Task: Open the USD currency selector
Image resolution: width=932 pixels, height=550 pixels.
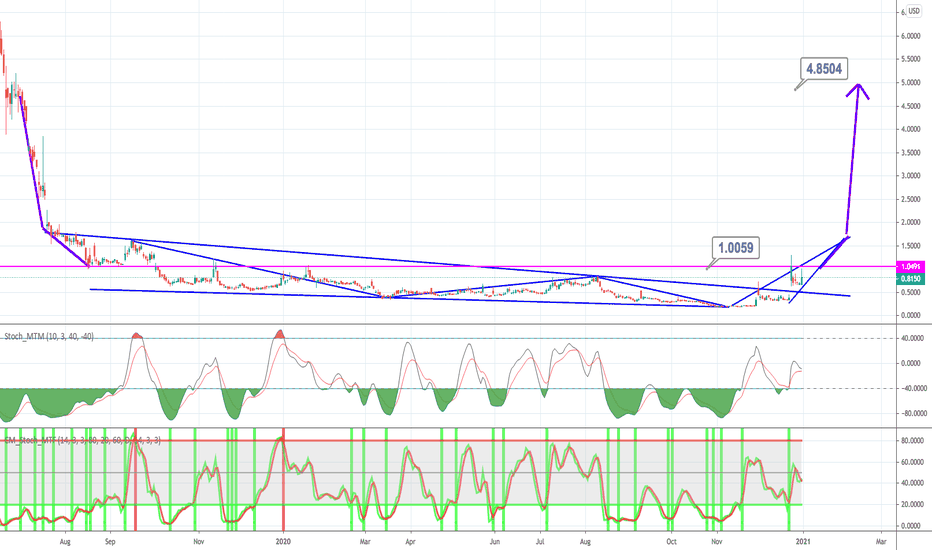Action: (x=913, y=11)
